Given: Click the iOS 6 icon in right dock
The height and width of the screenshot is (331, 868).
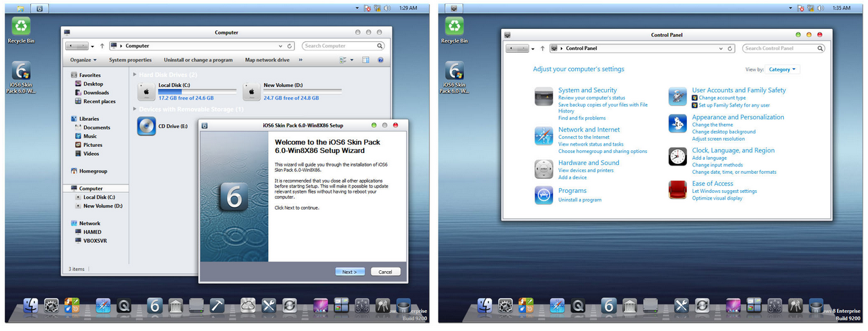Looking at the screenshot, I should tap(608, 306).
